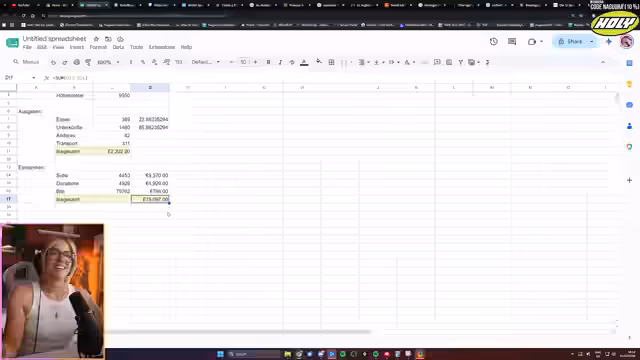The height and width of the screenshot is (360, 640).
Task: Click the Share button
Action: click(x=570, y=42)
